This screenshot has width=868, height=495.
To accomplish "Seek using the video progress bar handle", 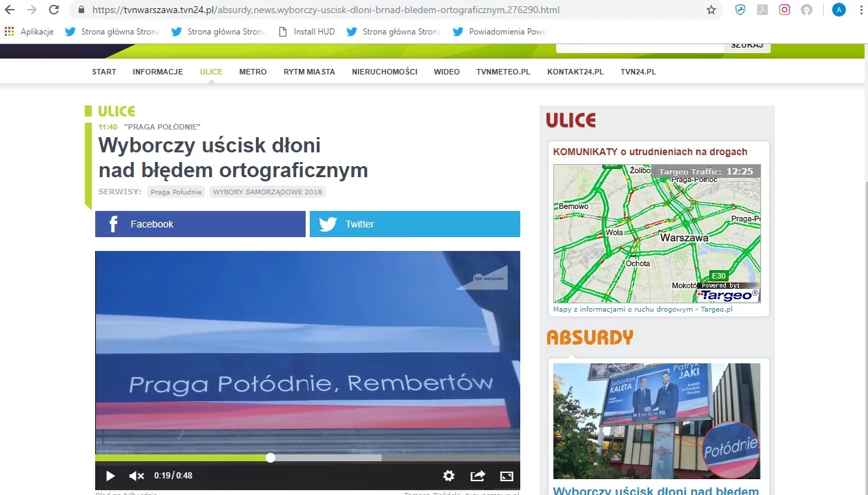I will click(x=270, y=458).
